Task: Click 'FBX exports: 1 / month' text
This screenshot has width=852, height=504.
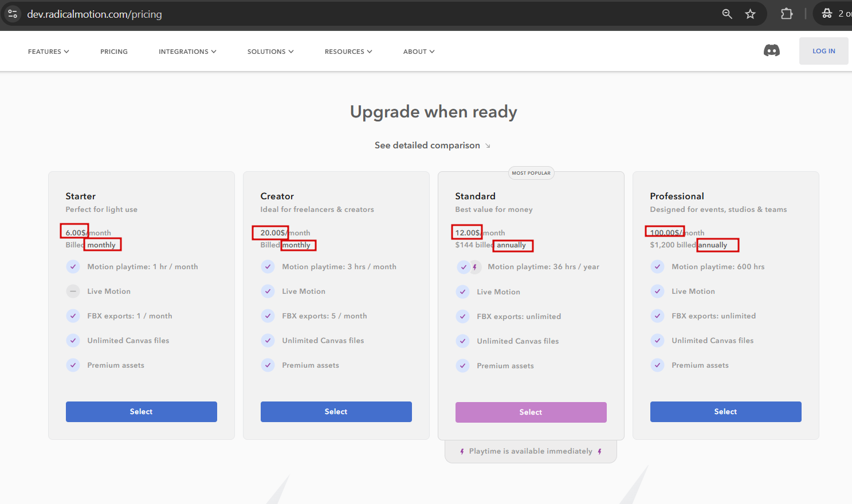Action: tap(130, 316)
